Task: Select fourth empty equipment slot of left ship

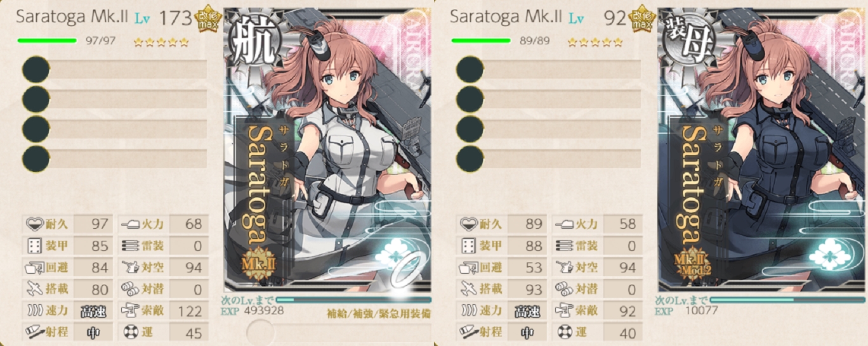Action: pos(115,158)
